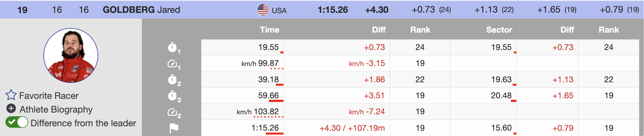Click the Favorite Racer star icon

click(x=11, y=95)
